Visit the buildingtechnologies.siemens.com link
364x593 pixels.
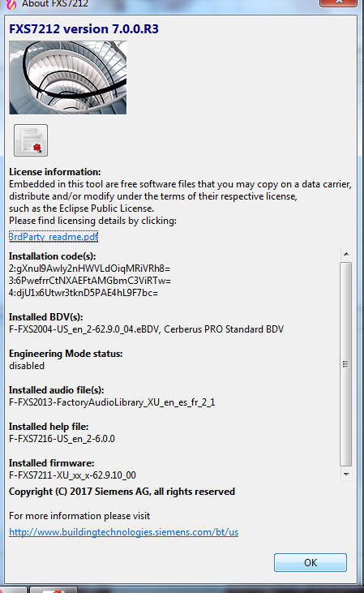coord(123,532)
